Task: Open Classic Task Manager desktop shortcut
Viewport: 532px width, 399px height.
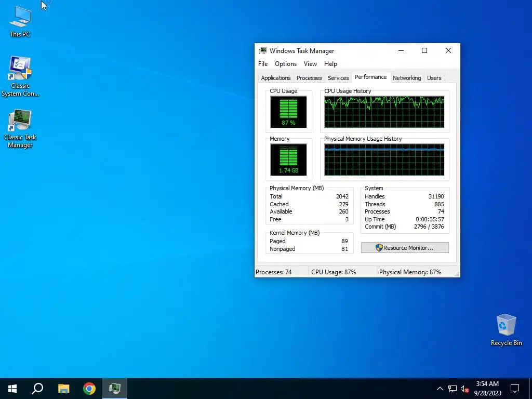Action: (x=20, y=129)
